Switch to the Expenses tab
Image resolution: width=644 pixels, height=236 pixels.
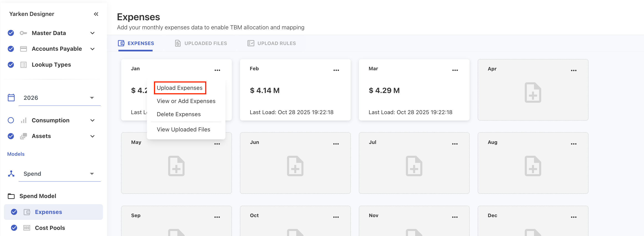click(x=136, y=43)
